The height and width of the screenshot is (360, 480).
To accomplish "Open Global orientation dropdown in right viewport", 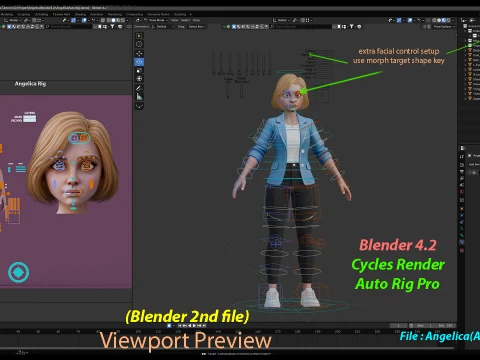I will pyautogui.click(x=281, y=20).
